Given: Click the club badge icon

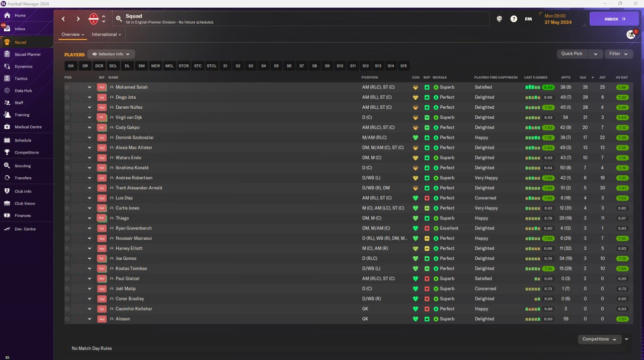Looking at the screenshot, I should (94, 19).
